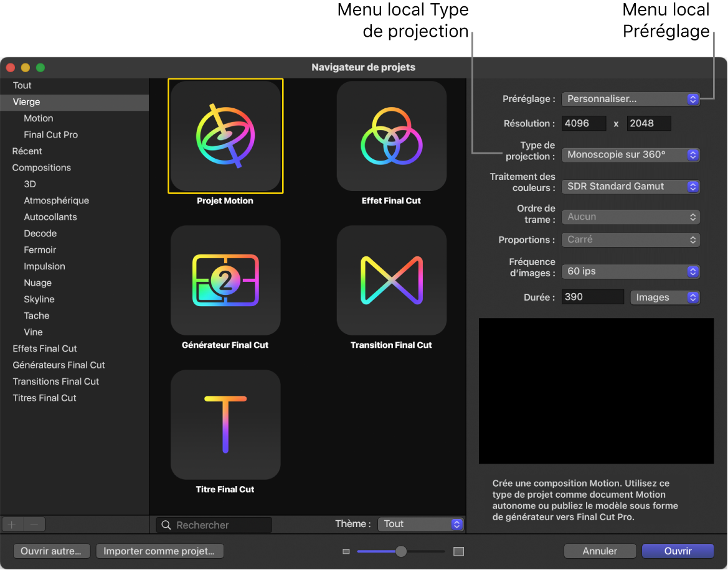Select the Générateur Final Cut icon

[x=225, y=281]
